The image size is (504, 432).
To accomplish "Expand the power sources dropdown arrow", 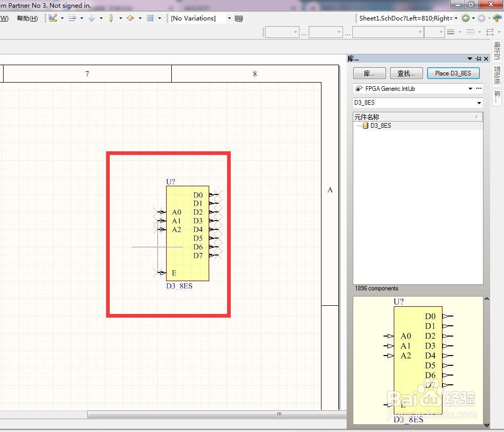I will (x=101, y=18).
